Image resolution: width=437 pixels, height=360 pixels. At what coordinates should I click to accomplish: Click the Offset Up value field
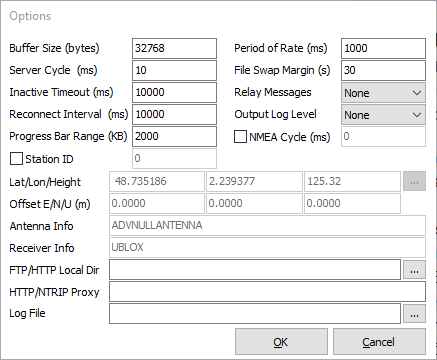click(x=352, y=203)
